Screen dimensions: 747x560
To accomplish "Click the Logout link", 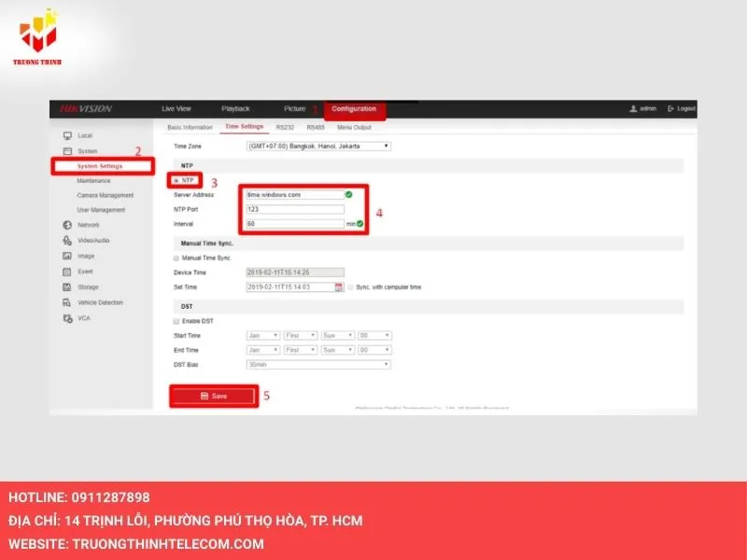I will 686,108.
